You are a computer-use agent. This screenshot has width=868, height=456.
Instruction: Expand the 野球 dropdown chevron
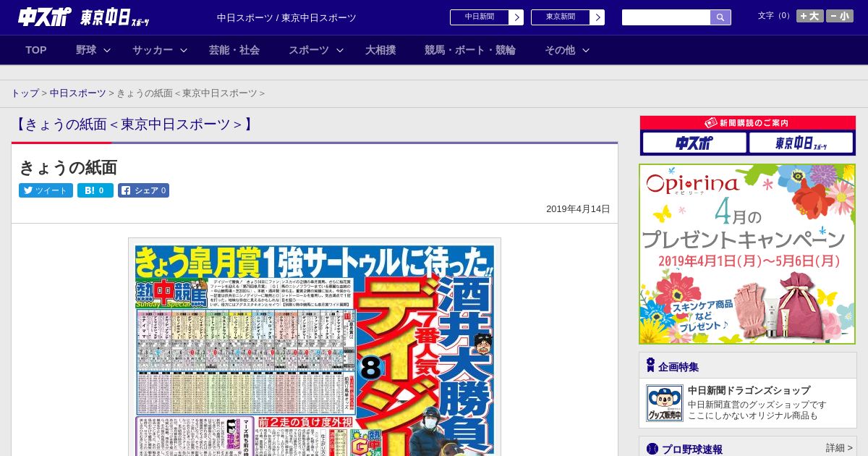point(107,50)
